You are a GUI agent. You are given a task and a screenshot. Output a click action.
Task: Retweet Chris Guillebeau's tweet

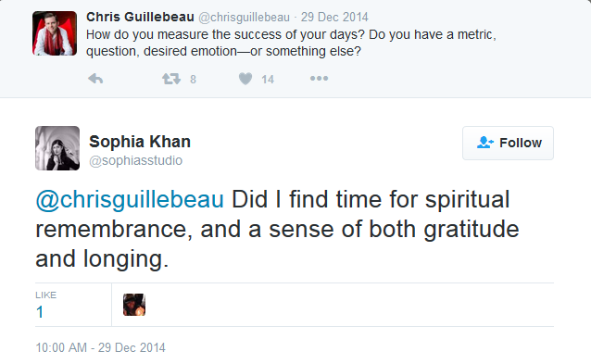click(171, 79)
